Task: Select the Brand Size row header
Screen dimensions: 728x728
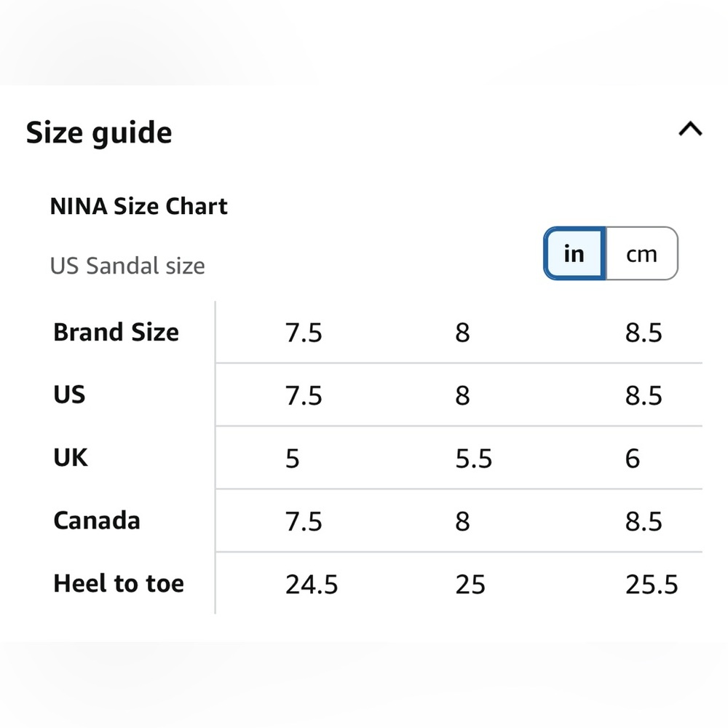Action: click(x=116, y=332)
